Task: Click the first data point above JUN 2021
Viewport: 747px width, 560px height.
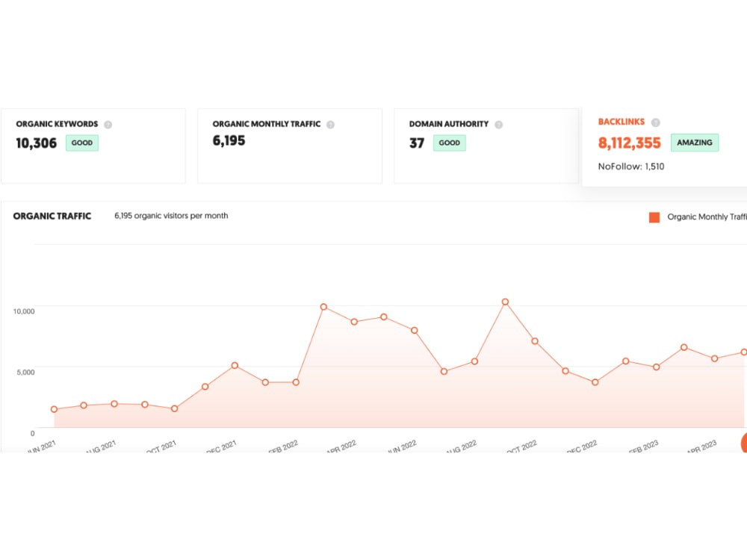Action: click(54, 409)
